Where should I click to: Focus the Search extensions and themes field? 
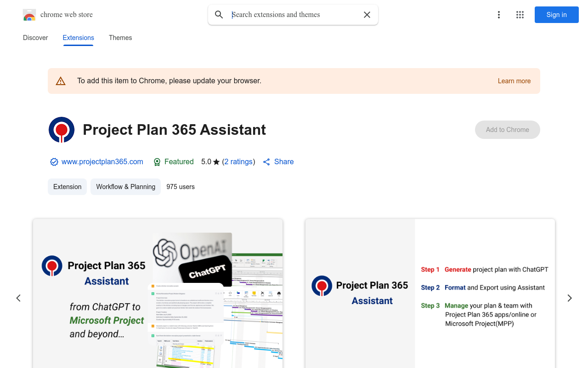click(x=294, y=15)
